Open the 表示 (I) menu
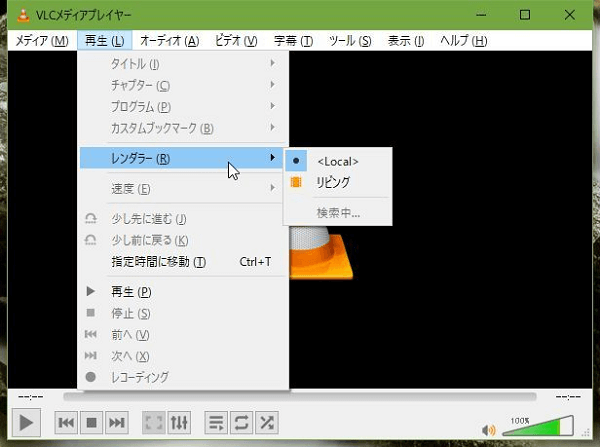Image resolution: width=600 pixels, height=447 pixels. pos(406,41)
